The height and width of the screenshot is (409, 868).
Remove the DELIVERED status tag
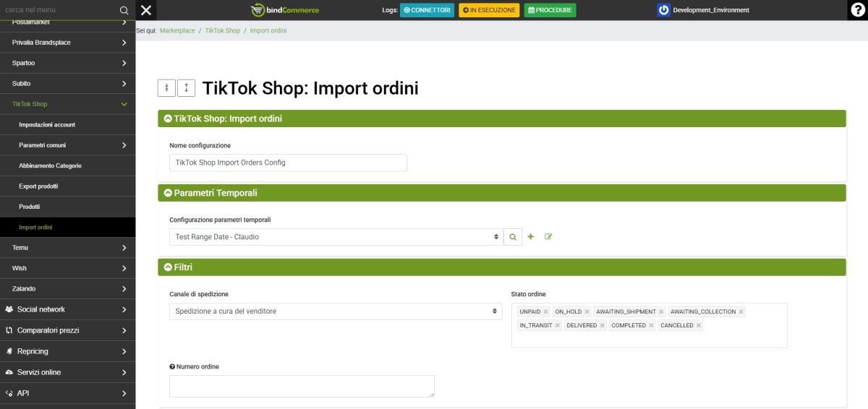[x=603, y=326]
